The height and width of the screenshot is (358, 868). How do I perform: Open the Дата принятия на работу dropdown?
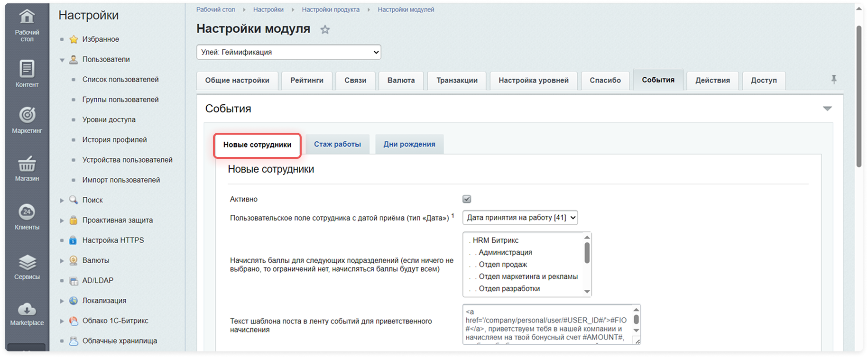tap(520, 218)
